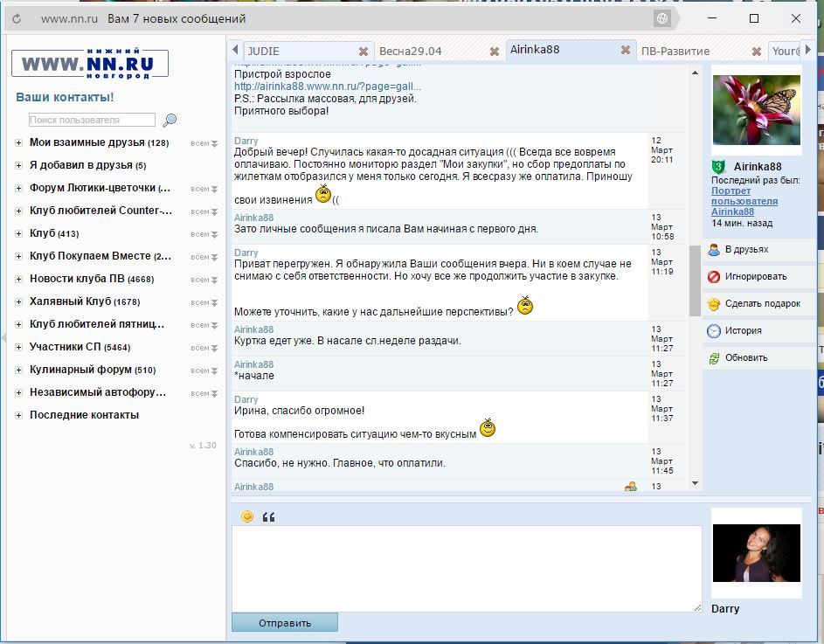Reload page with the refresh icon
This screenshot has width=824, height=644.
pos(17,18)
